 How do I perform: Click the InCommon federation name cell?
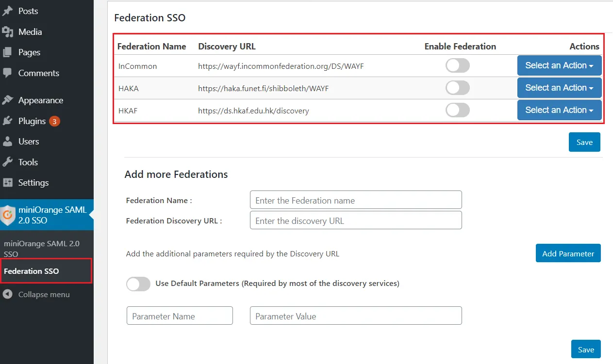138,66
